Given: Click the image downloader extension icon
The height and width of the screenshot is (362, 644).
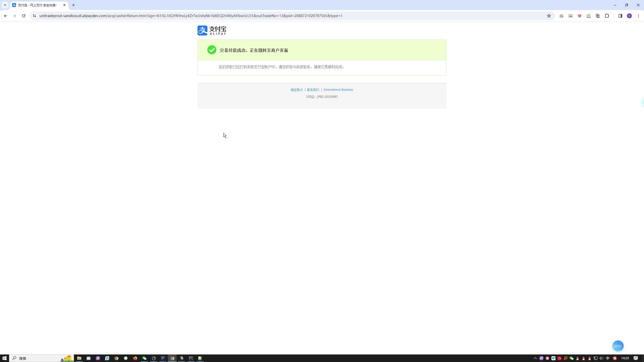Looking at the screenshot, I should tap(571, 16).
